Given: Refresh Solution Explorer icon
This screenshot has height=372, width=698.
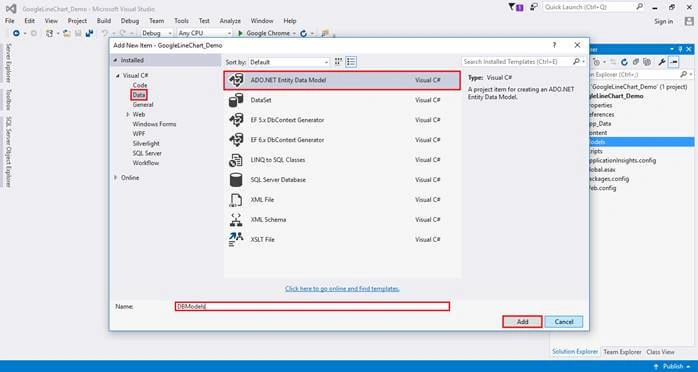Looking at the screenshot, I should 624,62.
